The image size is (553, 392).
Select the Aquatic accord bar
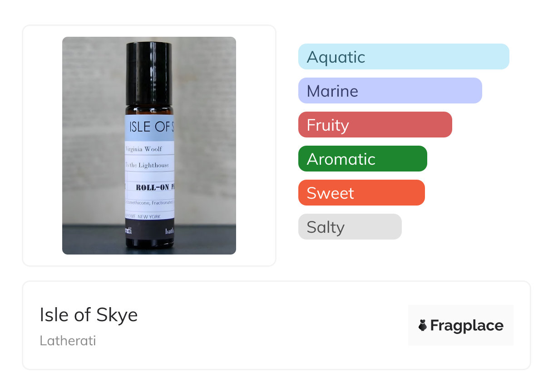coord(403,57)
